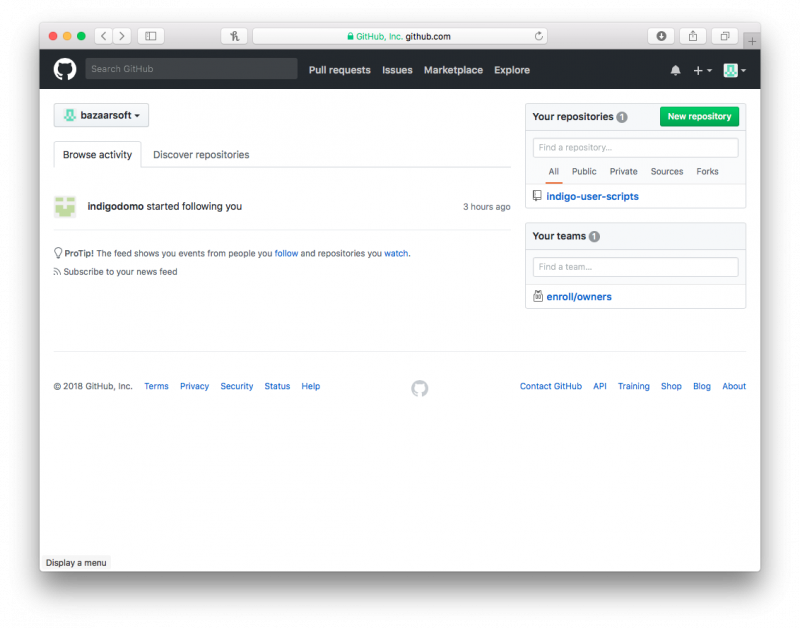The image size is (800, 628).
Task: Open the indigodomo profile link
Action: coord(115,206)
